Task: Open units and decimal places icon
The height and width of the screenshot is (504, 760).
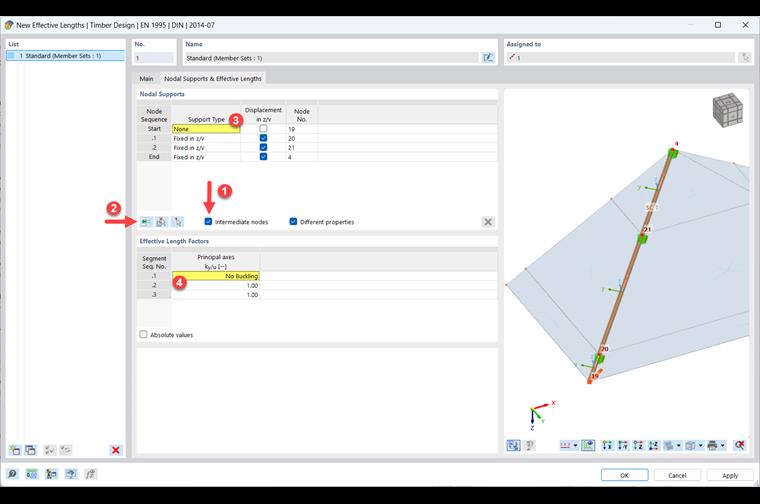Action: [32, 473]
